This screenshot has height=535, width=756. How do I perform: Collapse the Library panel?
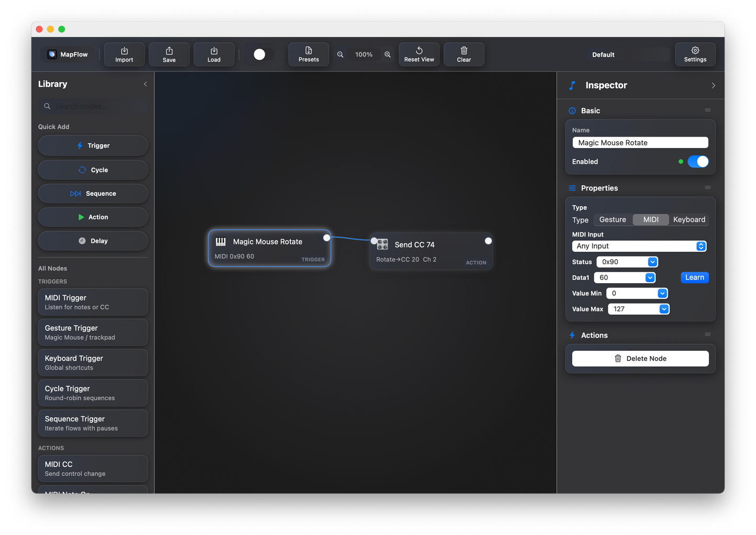coord(145,84)
